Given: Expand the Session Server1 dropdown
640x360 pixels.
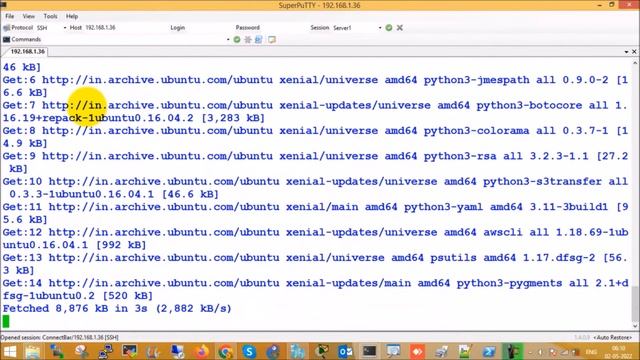Looking at the screenshot, I should pos(380,28).
